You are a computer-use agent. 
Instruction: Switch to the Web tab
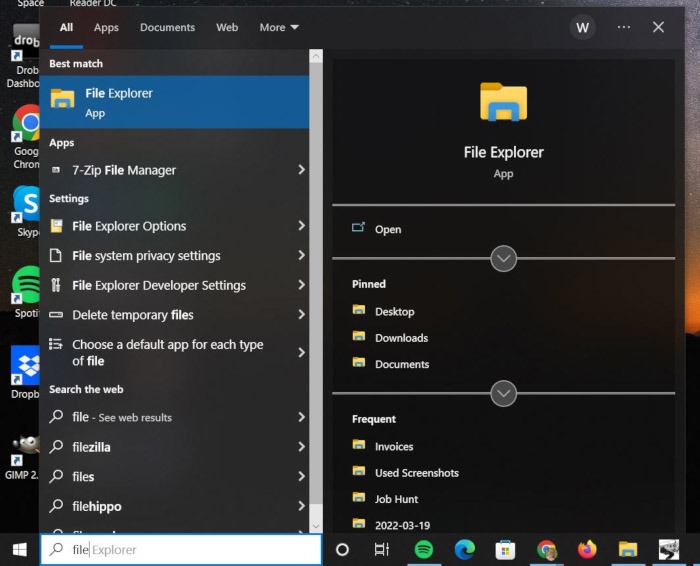[227, 27]
